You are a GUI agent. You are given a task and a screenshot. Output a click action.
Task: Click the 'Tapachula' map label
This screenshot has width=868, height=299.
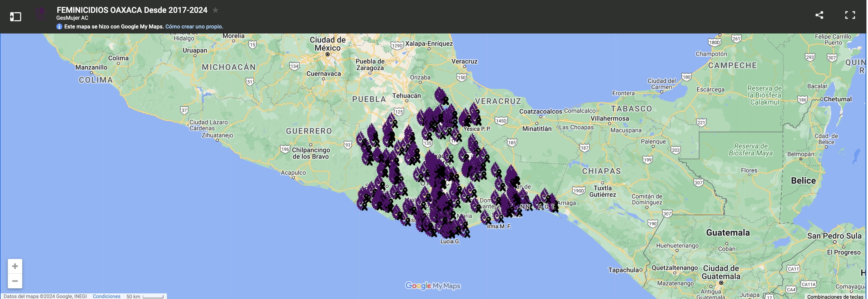tap(623, 270)
